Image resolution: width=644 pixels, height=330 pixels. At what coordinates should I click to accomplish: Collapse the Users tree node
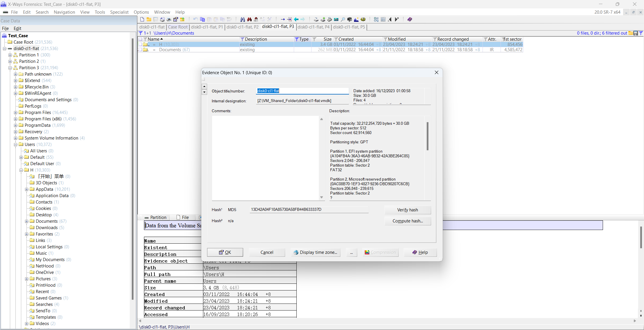[x=16, y=145]
